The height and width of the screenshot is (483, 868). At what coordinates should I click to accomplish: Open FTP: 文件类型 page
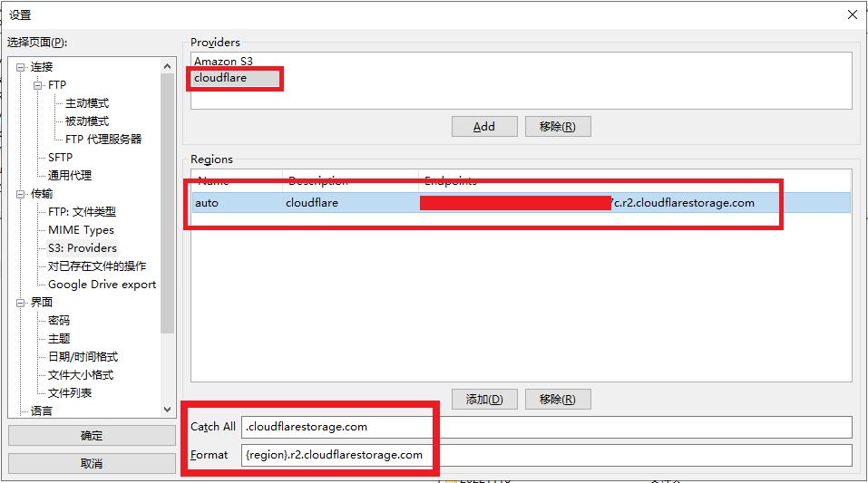[x=82, y=212]
